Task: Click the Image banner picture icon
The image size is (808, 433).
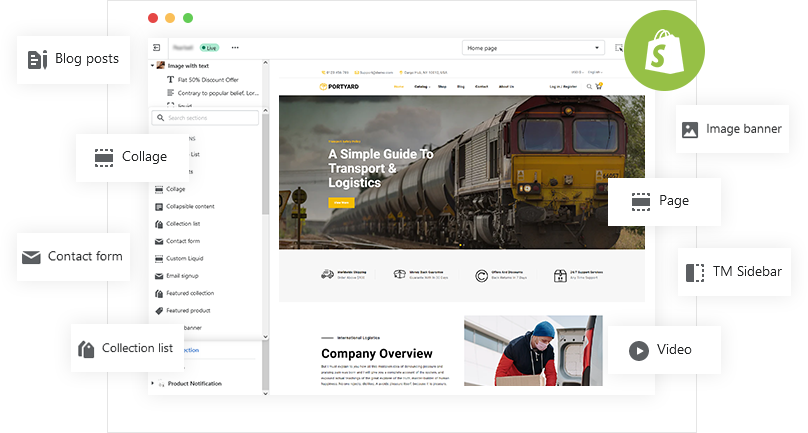Action: click(x=690, y=129)
